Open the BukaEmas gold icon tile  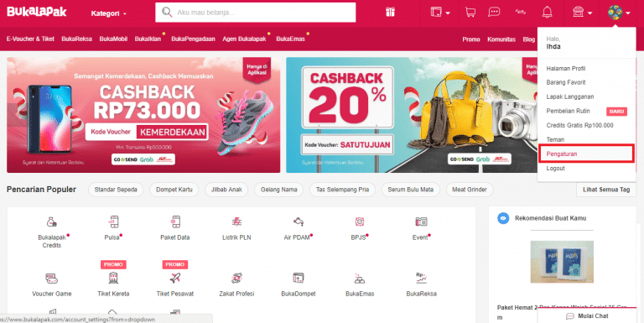[x=360, y=279]
